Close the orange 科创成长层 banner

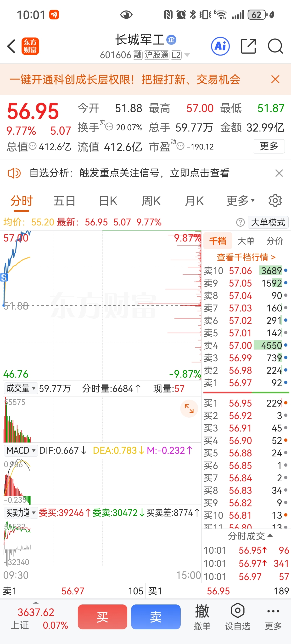coord(275,80)
